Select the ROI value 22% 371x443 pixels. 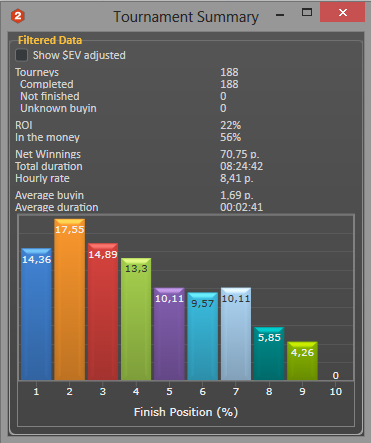(x=230, y=125)
